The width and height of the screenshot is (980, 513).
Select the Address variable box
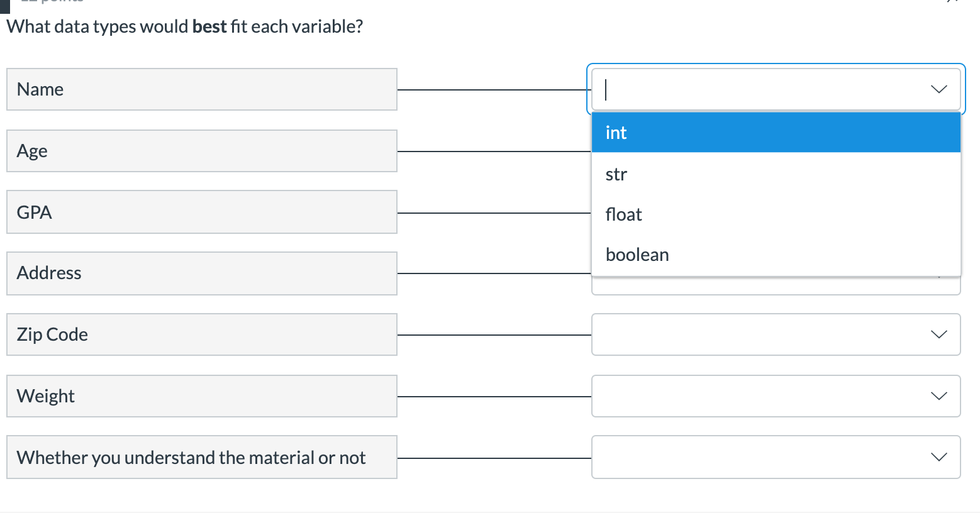click(202, 273)
